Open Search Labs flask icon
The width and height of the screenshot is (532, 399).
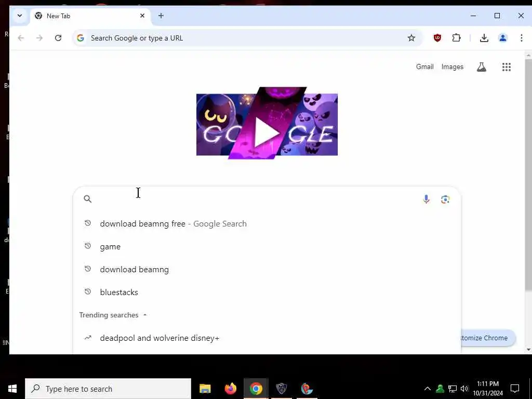point(482,67)
